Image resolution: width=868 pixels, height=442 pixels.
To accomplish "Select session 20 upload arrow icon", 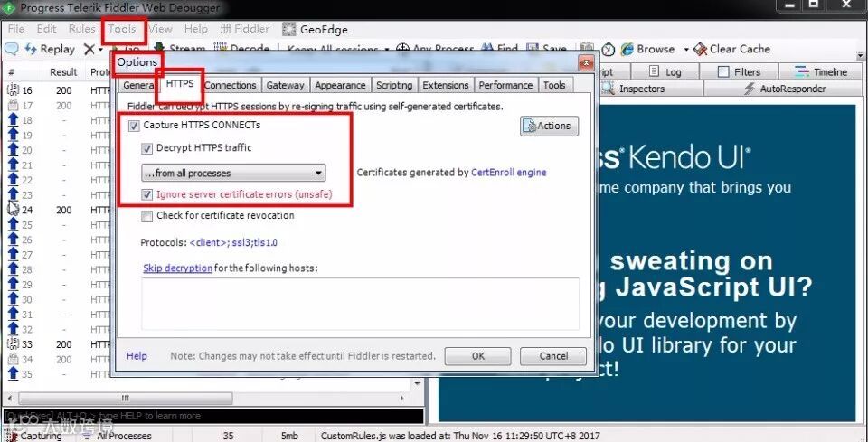I will click(13, 149).
